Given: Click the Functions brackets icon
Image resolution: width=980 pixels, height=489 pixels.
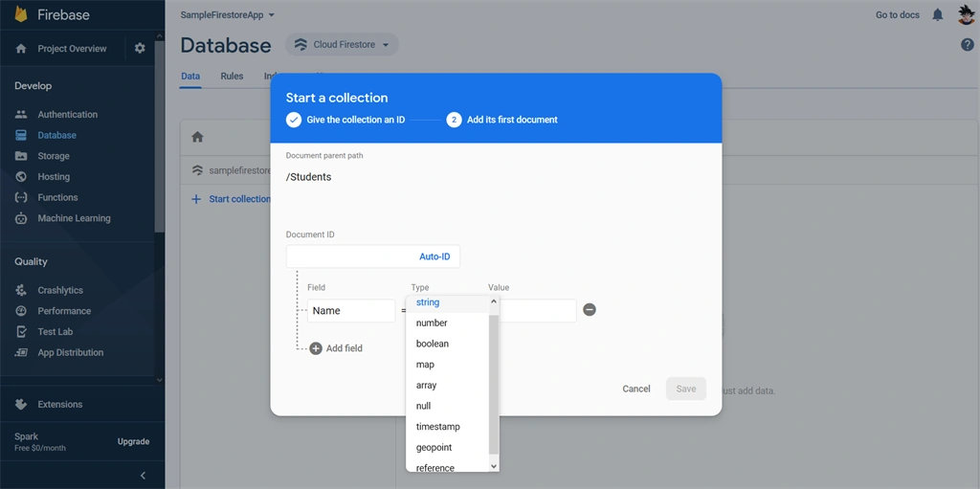Looking at the screenshot, I should 21,197.
